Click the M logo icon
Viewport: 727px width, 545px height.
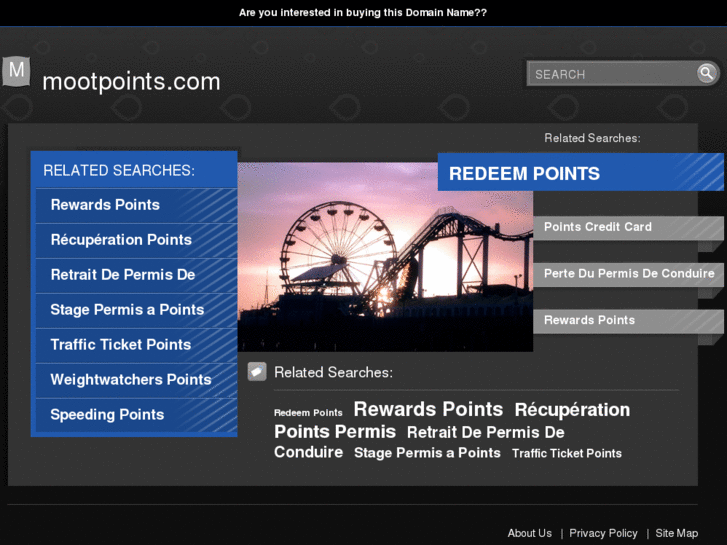click(x=16, y=71)
